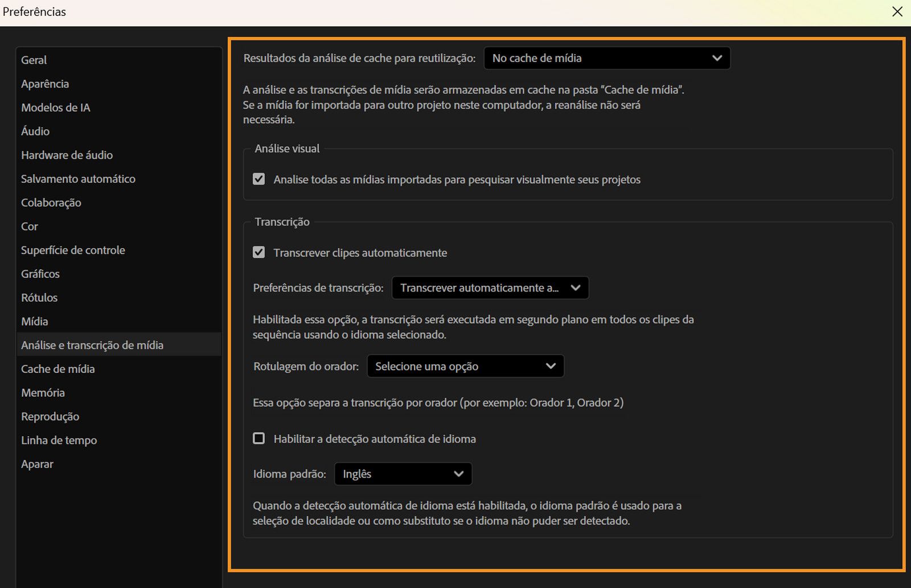Switch to 'Reprodução' preferences
This screenshot has height=588, width=911.
(50, 416)
